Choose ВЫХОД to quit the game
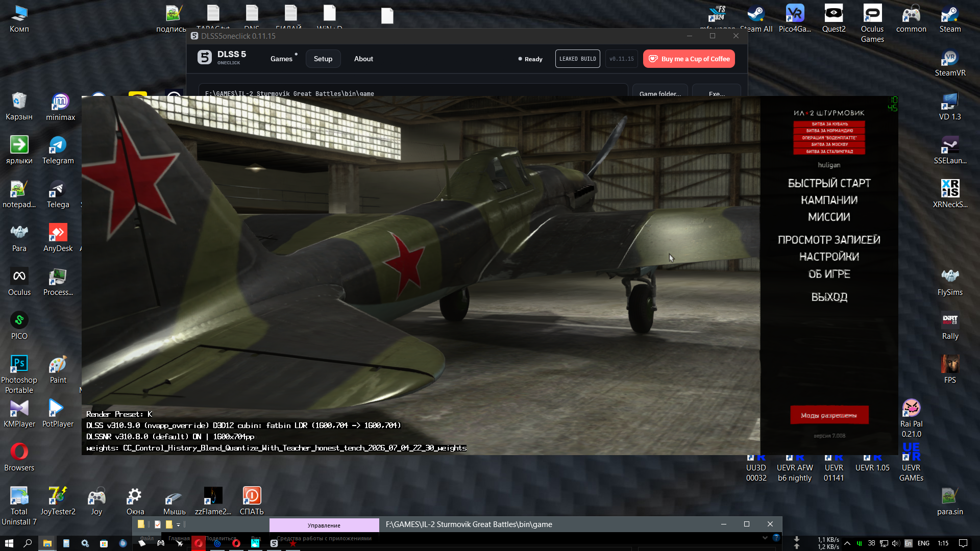The width and height of the screenshot is (980, 551). pos(829,297)
